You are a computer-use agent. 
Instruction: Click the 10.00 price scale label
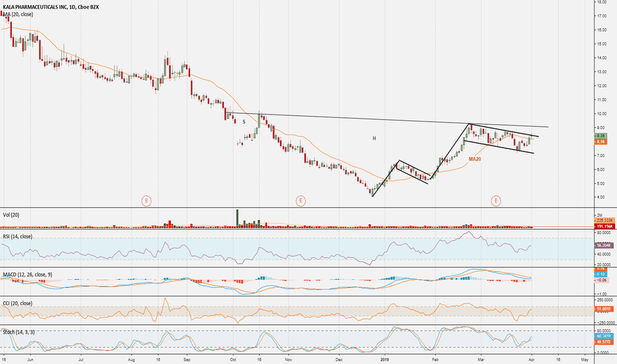click(x=601, y=114)
